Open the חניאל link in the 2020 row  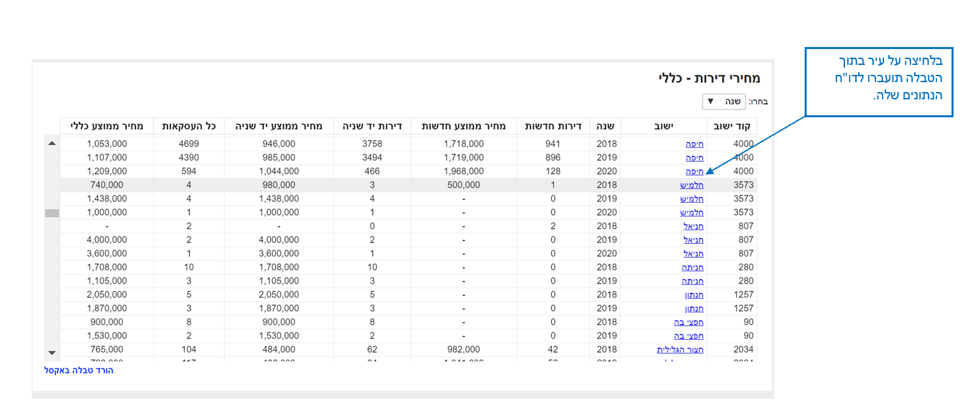pyautogui.click(x=693, y=254)
